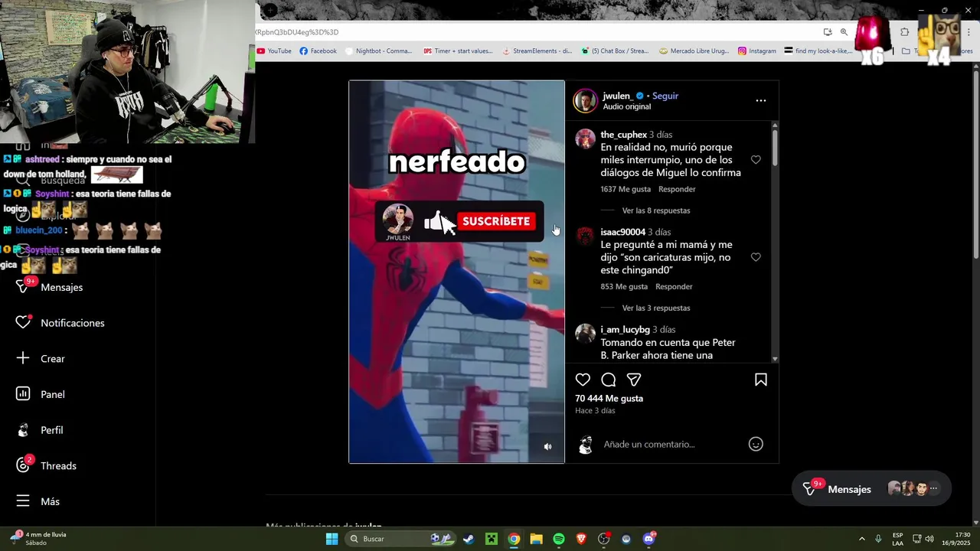Image resolution: width=980 pixels, height=551 pixels.
Task: Open Steam from the taskbar
Action: point(469,539)
